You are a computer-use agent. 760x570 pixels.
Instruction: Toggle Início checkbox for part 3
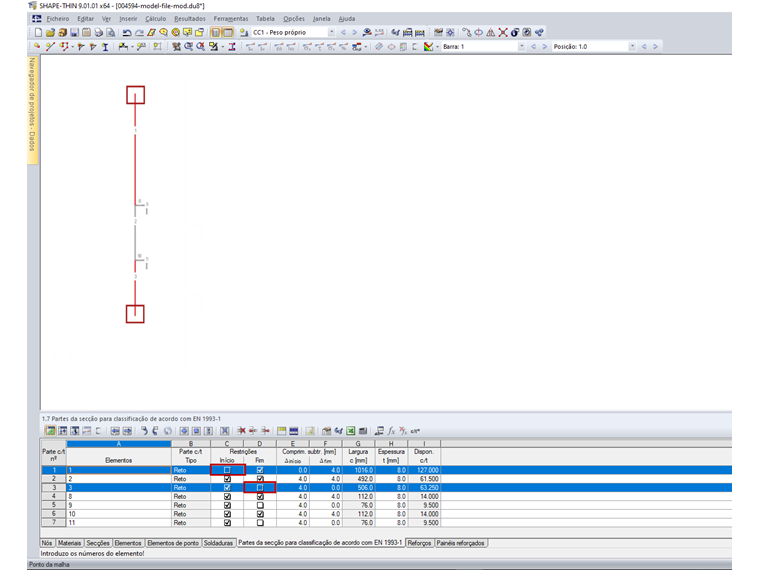[227, 488]
